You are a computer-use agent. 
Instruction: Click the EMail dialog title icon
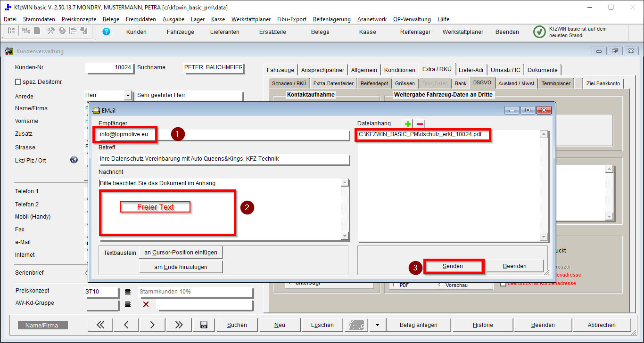(x=96, y=110)
